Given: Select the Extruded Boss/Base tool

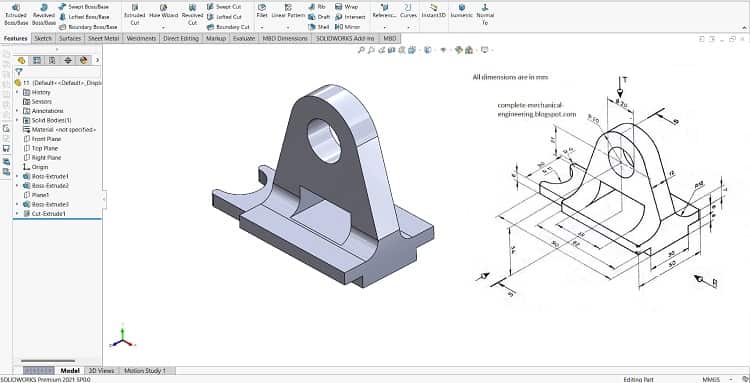Looking at the screenshot, I should 16,14.
